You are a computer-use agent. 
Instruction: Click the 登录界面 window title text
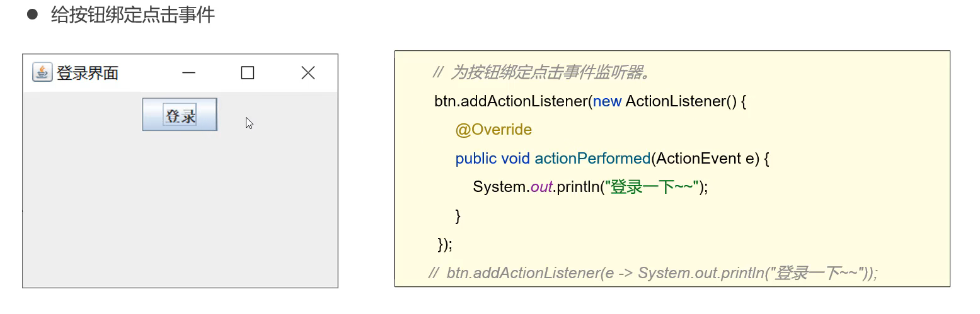[88, 73]
